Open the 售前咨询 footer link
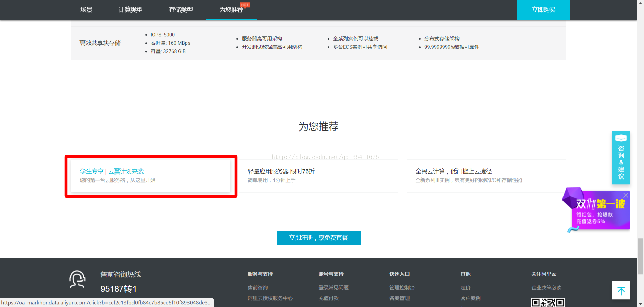Screen dimensions: 644x307 click(258, 288)
